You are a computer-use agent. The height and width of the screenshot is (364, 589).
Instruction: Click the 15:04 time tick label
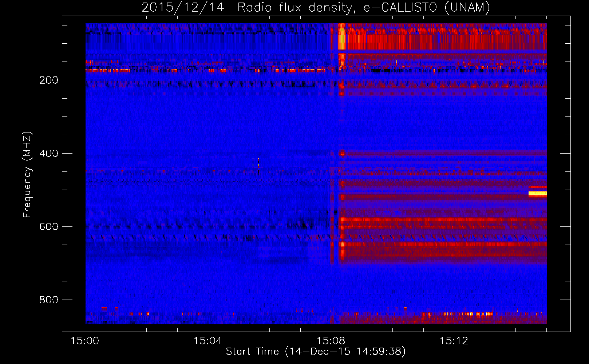point(208,341)
